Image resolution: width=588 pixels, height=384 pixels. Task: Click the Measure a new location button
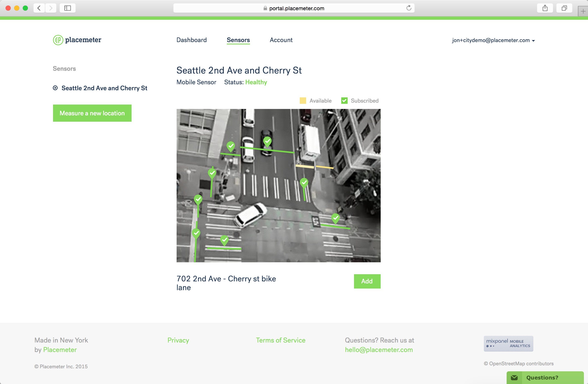[x=92, y=113]
